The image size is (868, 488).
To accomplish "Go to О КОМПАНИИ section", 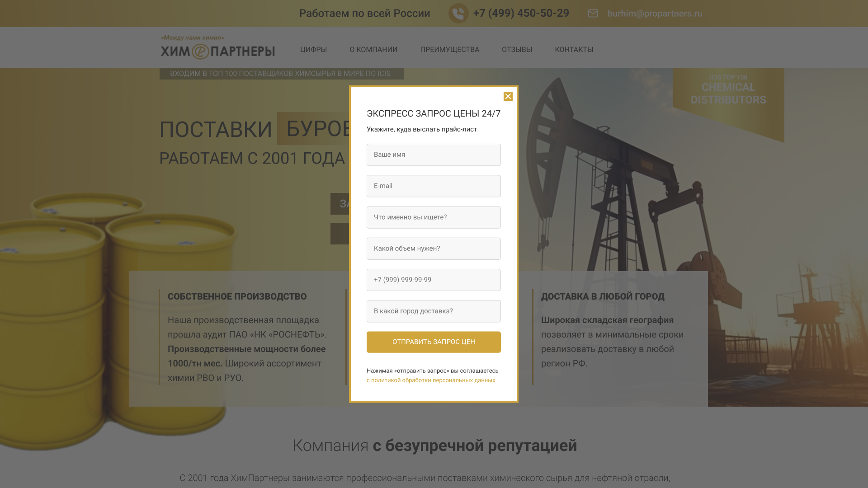I will coord(373,50).
